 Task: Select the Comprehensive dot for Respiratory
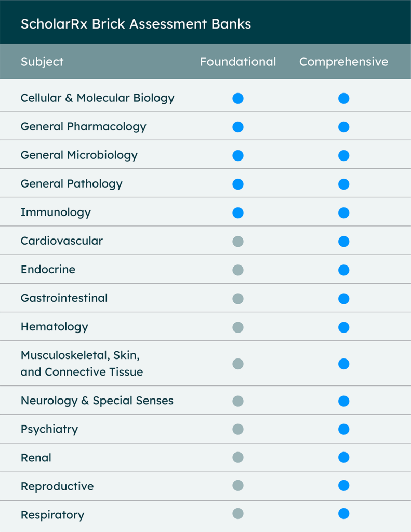(344, 514)
